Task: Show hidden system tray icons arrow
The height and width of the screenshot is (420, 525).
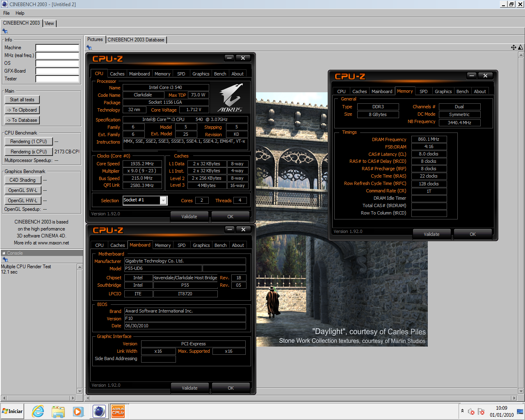Action: pos(463,411)
